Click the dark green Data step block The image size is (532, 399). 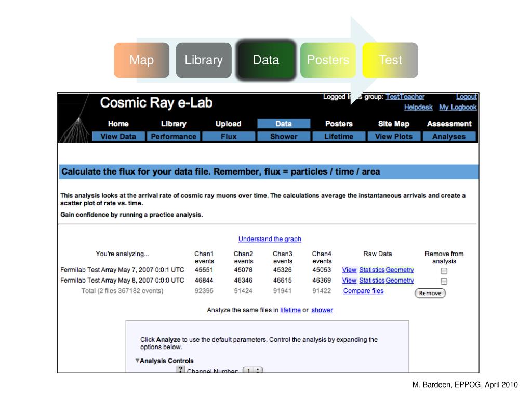pos(266,60)
